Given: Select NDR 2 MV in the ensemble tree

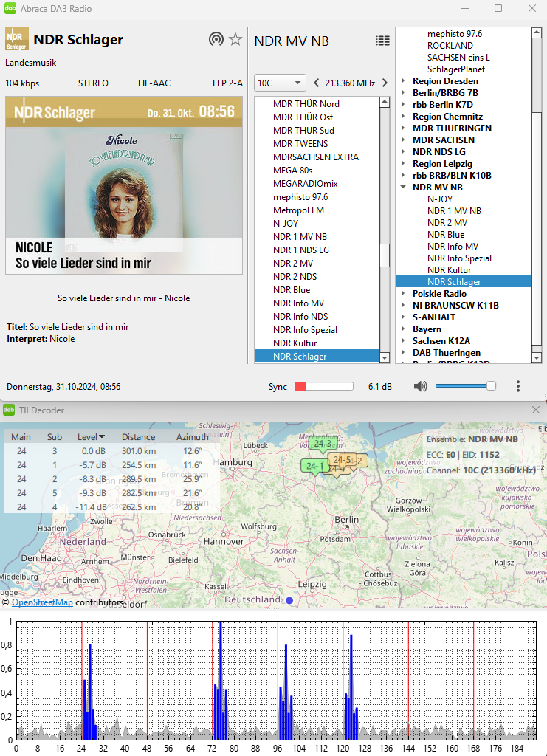Looking at the screenshot, I should pos(447,223).
